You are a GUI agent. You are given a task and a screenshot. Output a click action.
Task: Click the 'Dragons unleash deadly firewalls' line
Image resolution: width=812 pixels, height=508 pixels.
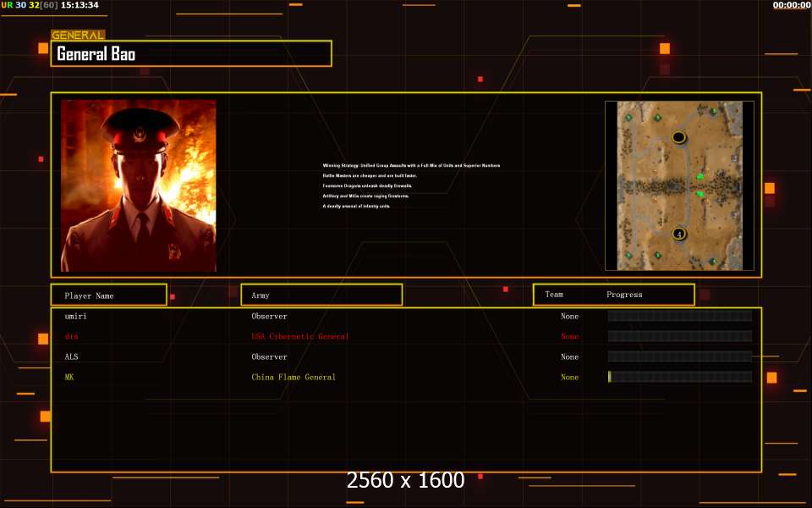(x=367, y=185)
